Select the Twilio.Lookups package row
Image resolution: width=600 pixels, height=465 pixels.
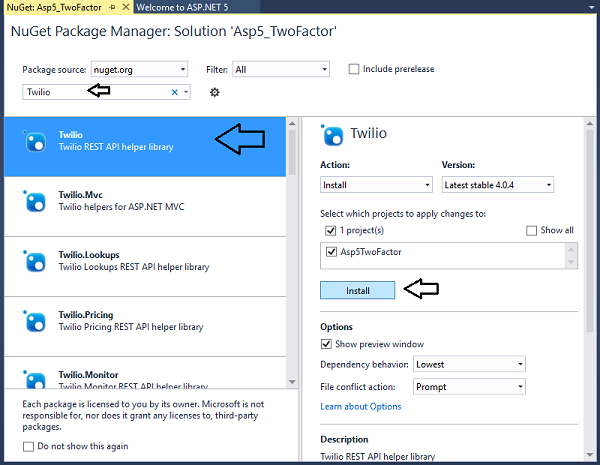point(145,267)
